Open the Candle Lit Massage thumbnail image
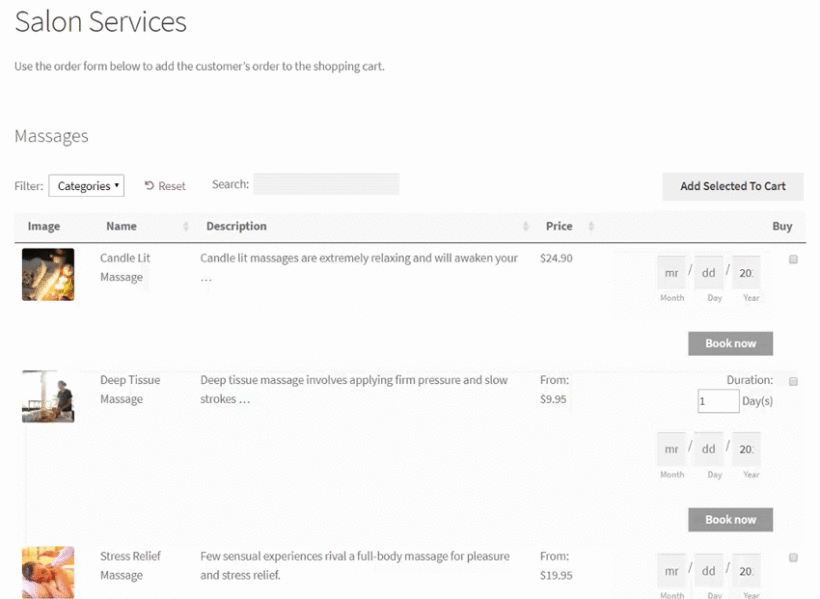Image resolution: width=820 pixels, height=599 pixels. tap(47, 273)
